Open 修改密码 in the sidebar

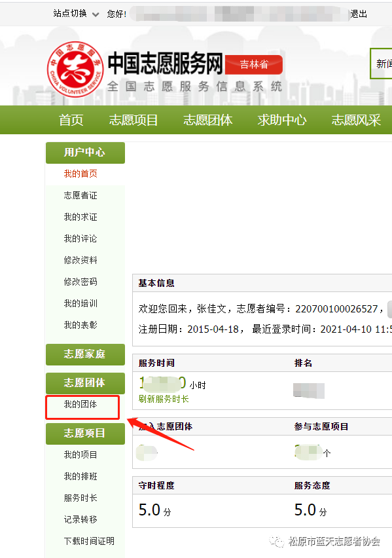click(x=80, y=282)
